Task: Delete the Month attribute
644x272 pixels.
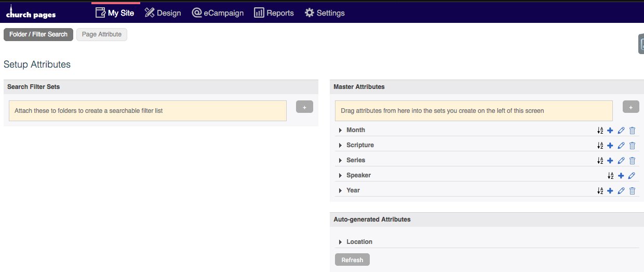Action: (632, 131)
